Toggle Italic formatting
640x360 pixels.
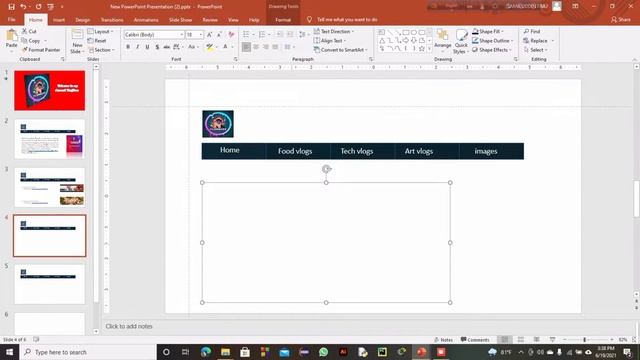(x=138, y=47)
